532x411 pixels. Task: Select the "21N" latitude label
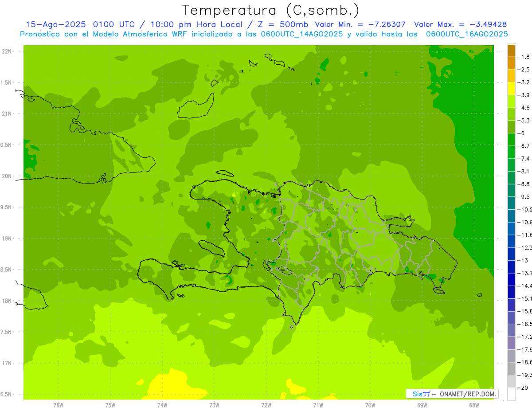(6, 114)
